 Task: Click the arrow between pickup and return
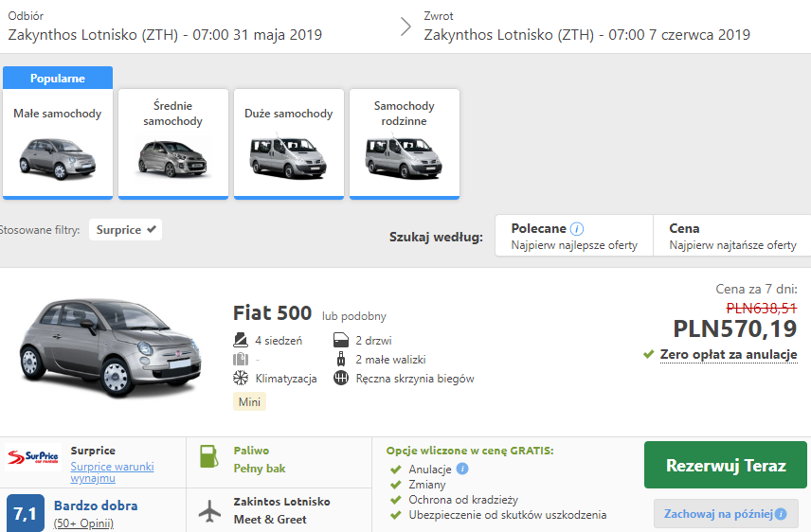(x=405, y=27)
